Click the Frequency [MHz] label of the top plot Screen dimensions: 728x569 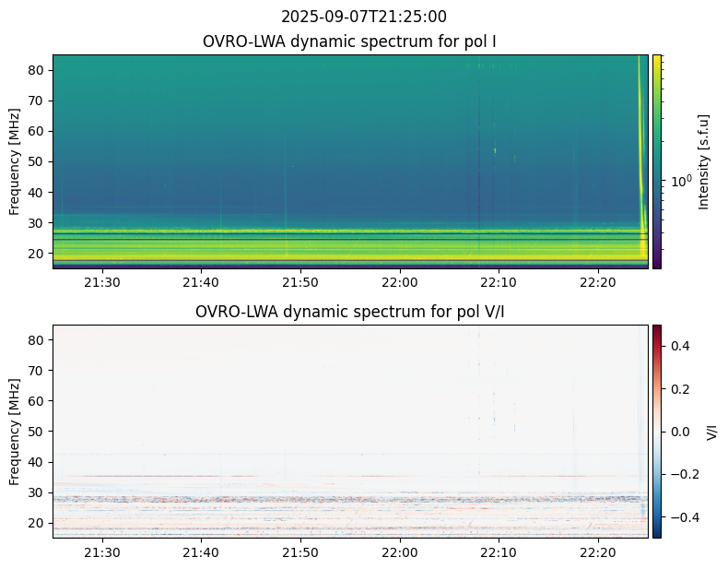click(15, 161)
